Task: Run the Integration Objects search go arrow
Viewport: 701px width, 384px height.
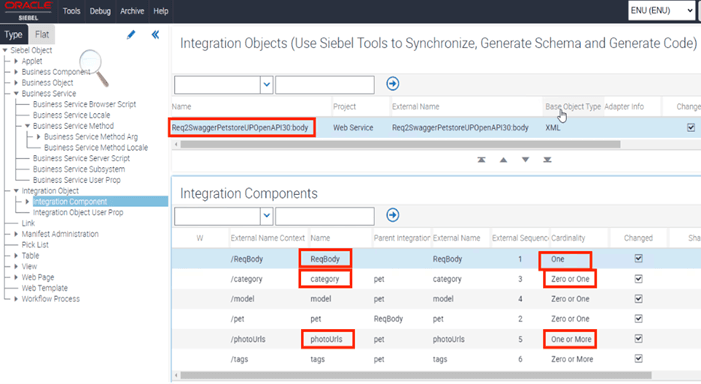Action: pyautogui.click(x=393, y=84)
